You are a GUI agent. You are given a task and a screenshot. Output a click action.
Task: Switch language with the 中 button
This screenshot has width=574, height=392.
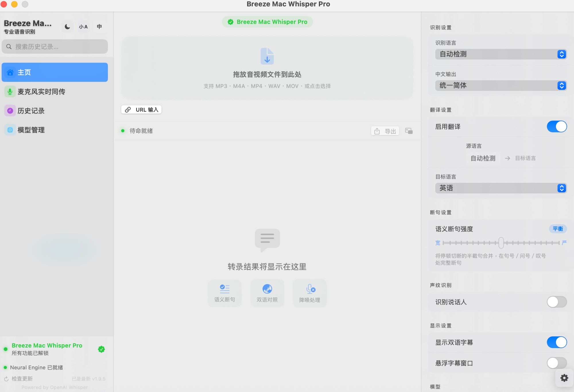click(x=99, y=27)
